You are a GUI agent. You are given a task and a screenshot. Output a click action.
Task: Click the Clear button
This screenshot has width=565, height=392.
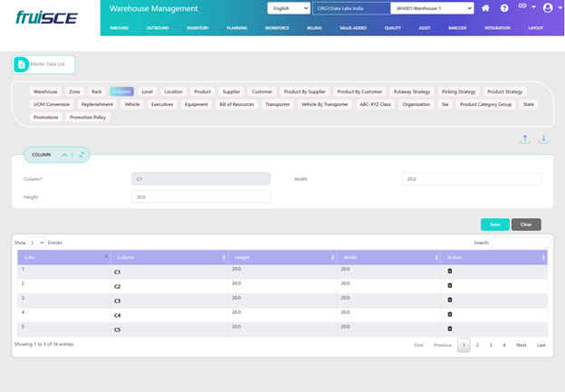pyautogui.click(x=526, y=225)
